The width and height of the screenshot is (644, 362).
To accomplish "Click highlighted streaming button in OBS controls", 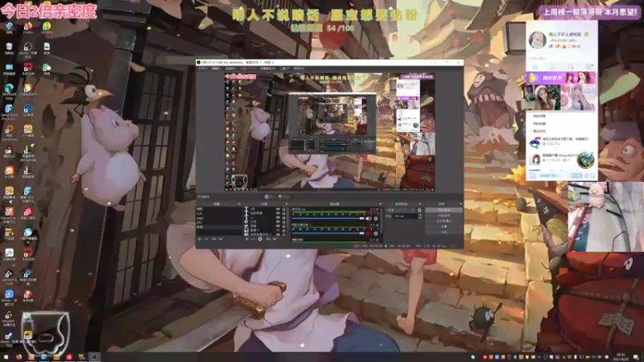I will (x=444, y=210).
